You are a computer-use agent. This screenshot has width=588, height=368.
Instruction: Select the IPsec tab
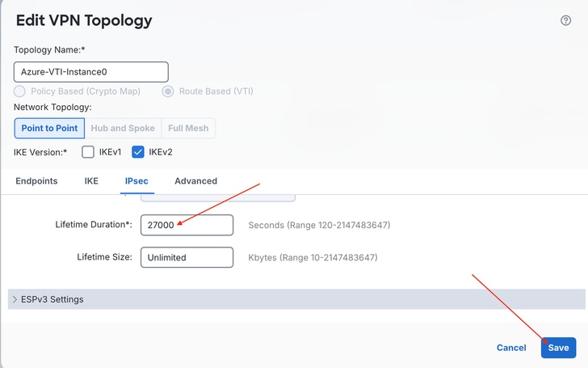136,181
